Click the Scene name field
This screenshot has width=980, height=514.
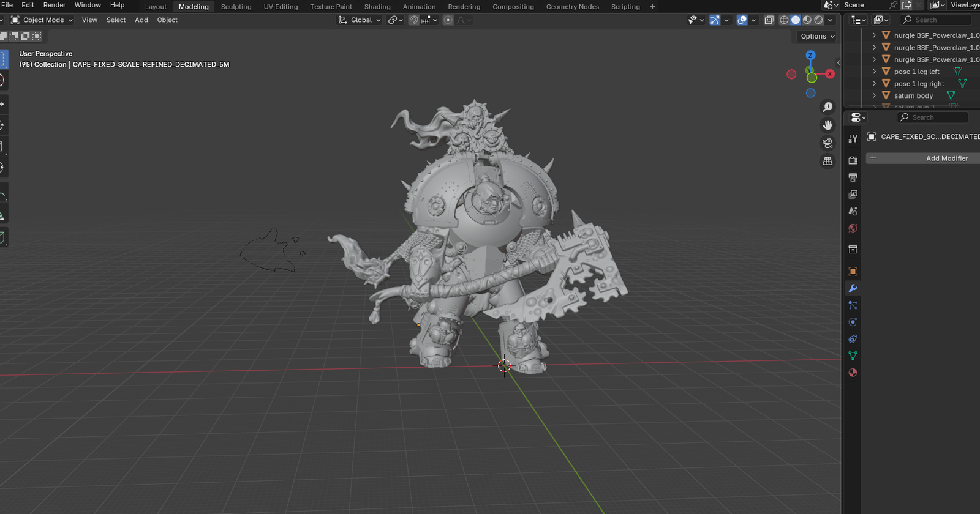(862, 5)
